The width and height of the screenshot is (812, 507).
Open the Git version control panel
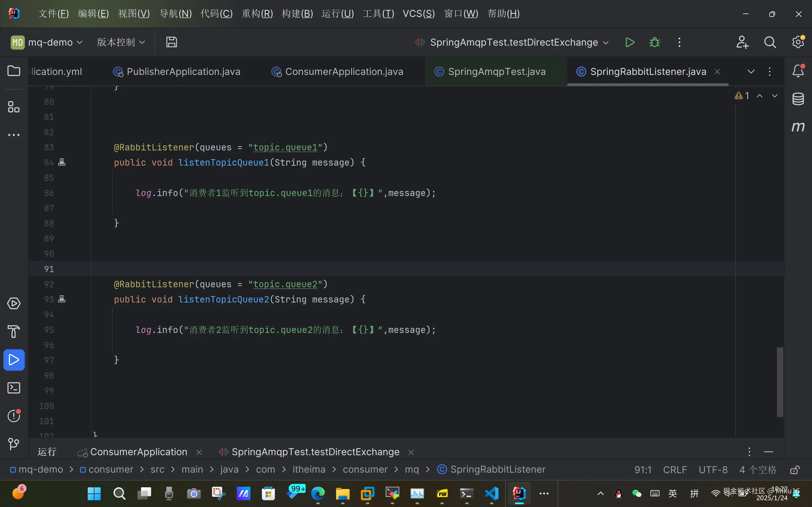click(x=14, y=444)
